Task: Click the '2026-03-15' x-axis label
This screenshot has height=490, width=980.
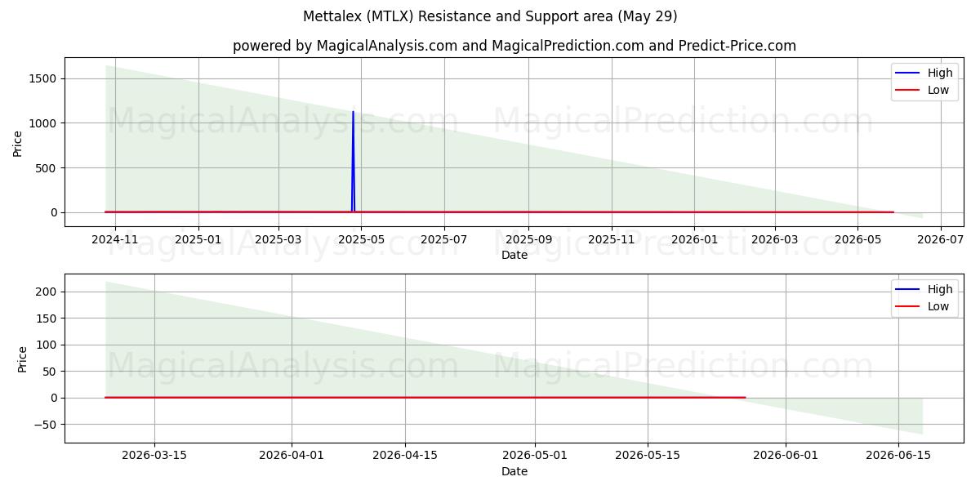Action: tap(154, 456)
